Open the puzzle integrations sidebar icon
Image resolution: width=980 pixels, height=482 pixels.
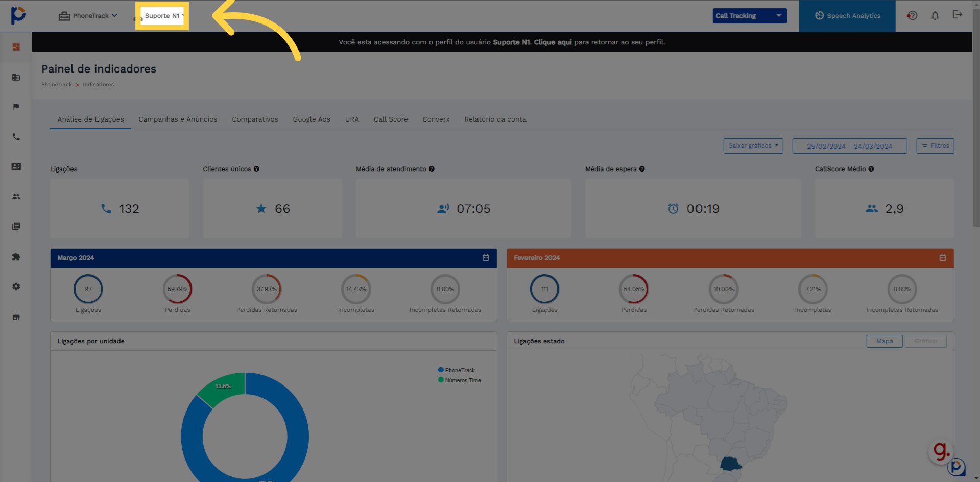(16, 257)
